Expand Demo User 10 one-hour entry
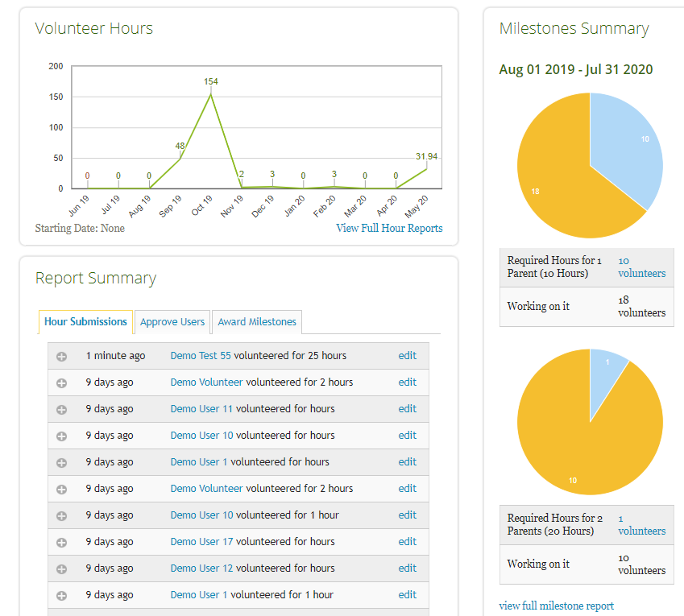 [x=61, y=515]
